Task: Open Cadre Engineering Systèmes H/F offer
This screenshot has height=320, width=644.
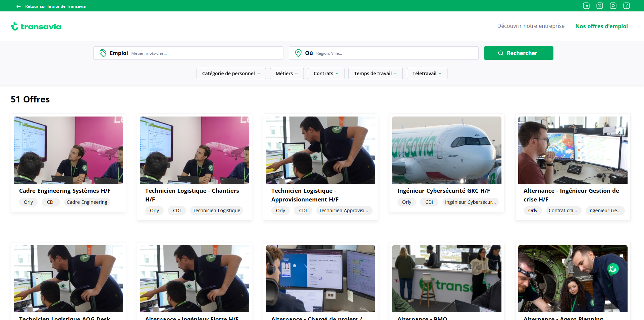Action: point(65,191)
